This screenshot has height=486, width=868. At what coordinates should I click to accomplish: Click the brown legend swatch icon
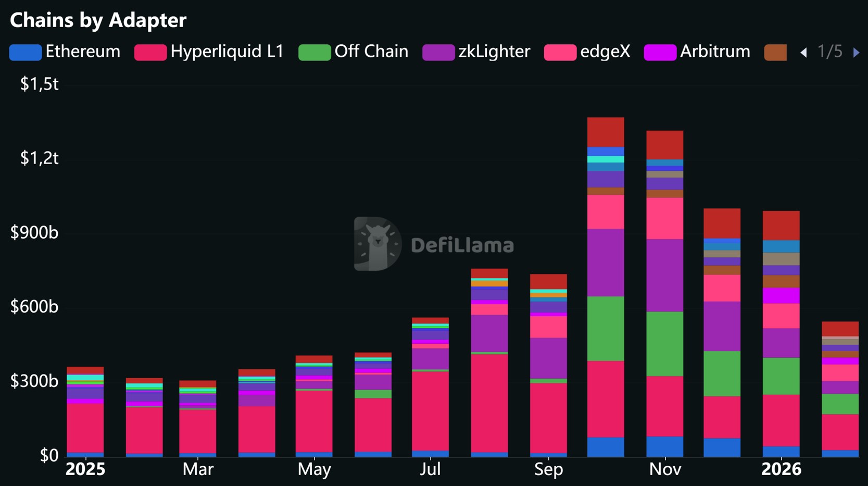pyautogui.click(x=775, y=53)
